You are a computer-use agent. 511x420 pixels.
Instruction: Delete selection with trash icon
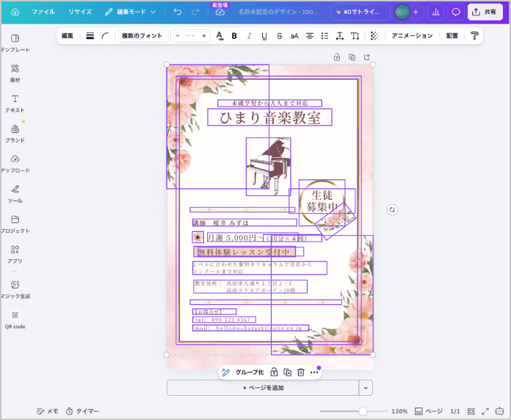tap(301, 372)
